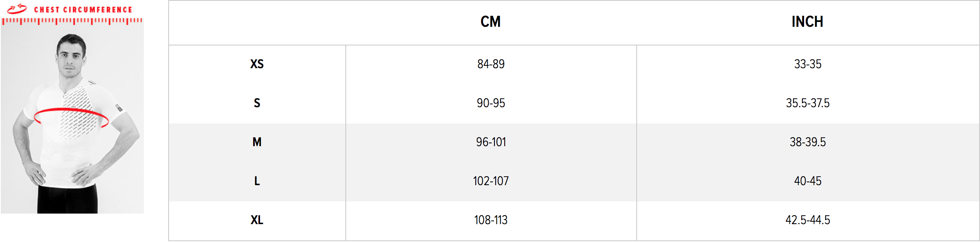Pick the XL size row label
Screen dimensions: 980x242
tap(257, 220)
